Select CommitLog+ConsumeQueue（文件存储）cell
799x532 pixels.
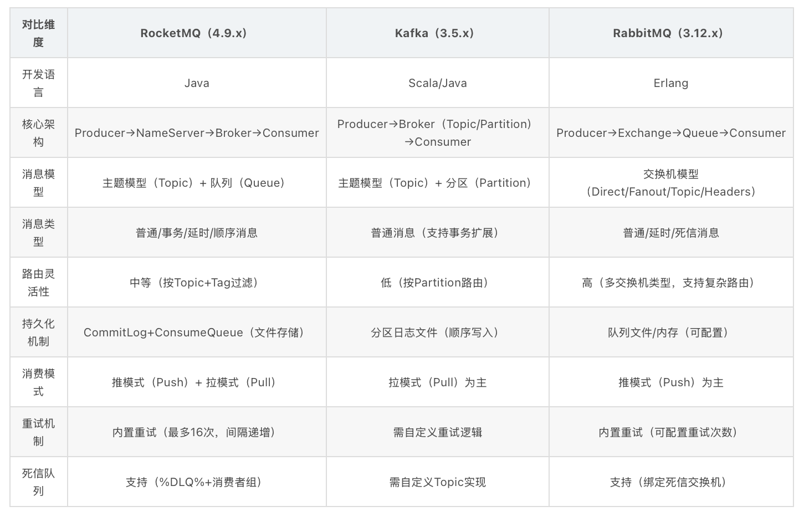(197, 332)
